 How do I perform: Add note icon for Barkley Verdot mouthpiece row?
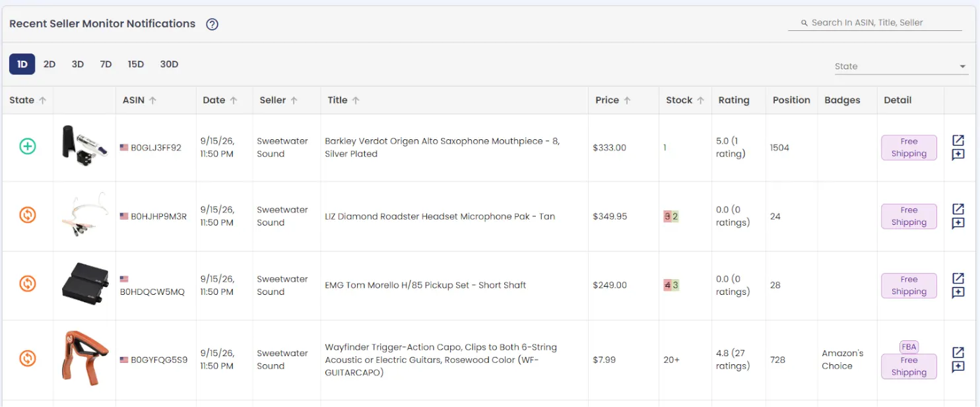pos(958,155)
